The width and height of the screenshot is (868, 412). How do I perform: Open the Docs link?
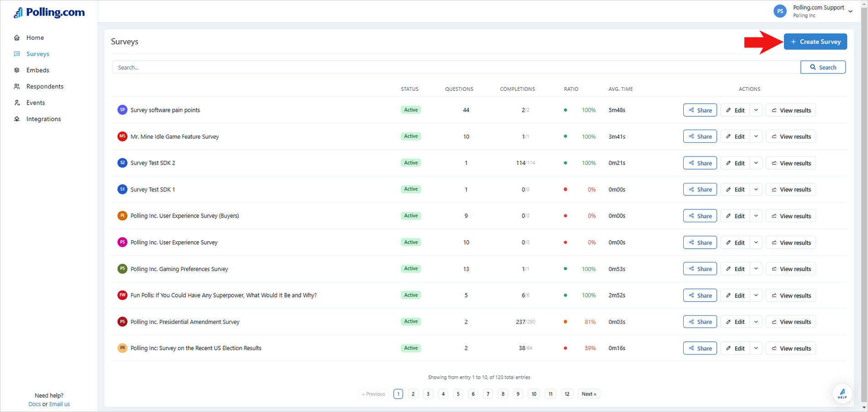34,404
